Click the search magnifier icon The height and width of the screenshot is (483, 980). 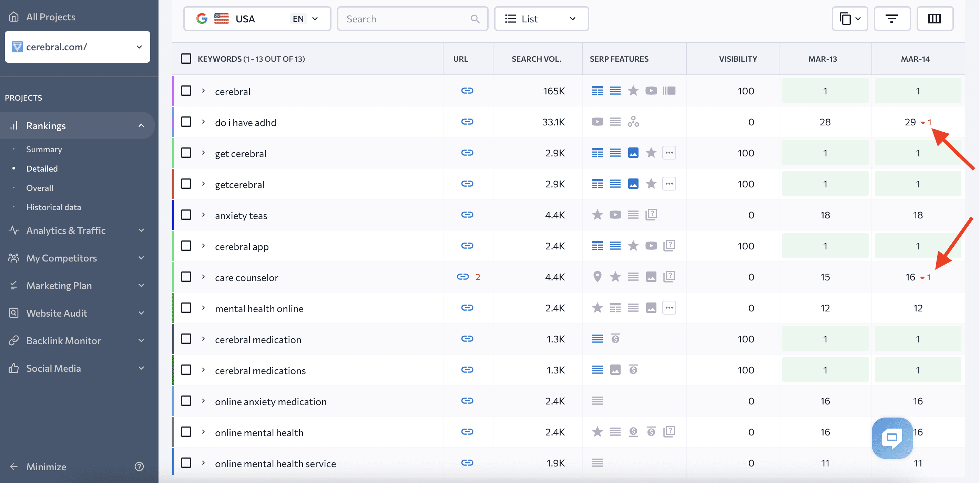point(475,19)
